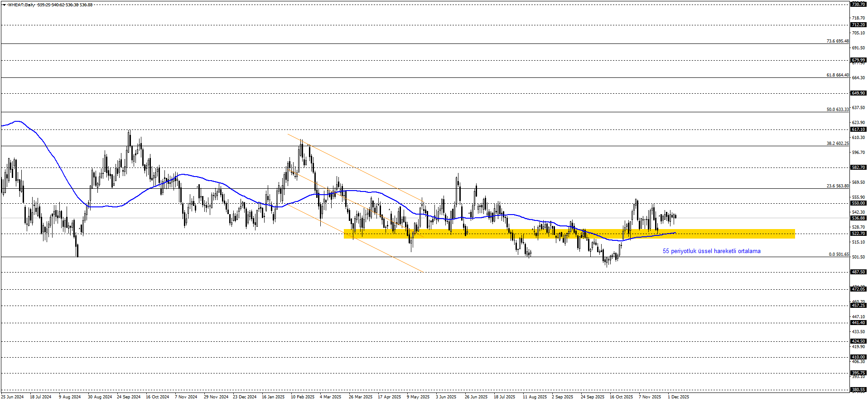Image resolution: width=868 pixels, height=402 pixels.
Task: Click the 1 Dec 2025 date label
Action: (678, 397)
